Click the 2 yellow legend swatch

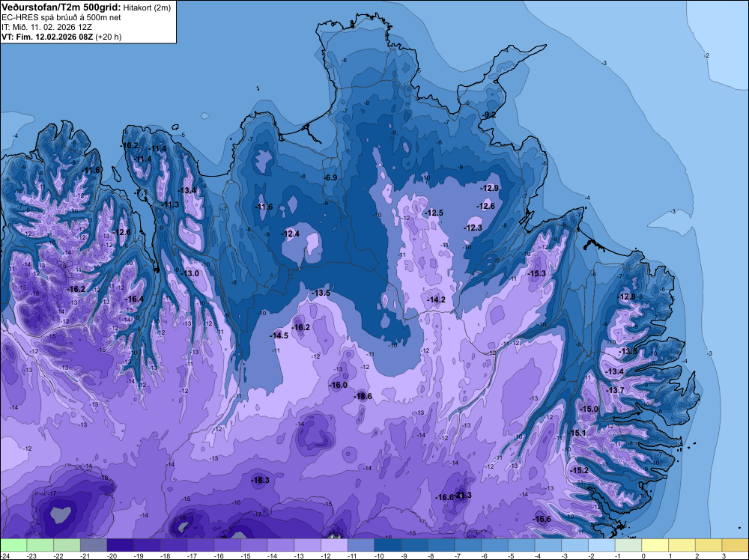click(709, 545)
